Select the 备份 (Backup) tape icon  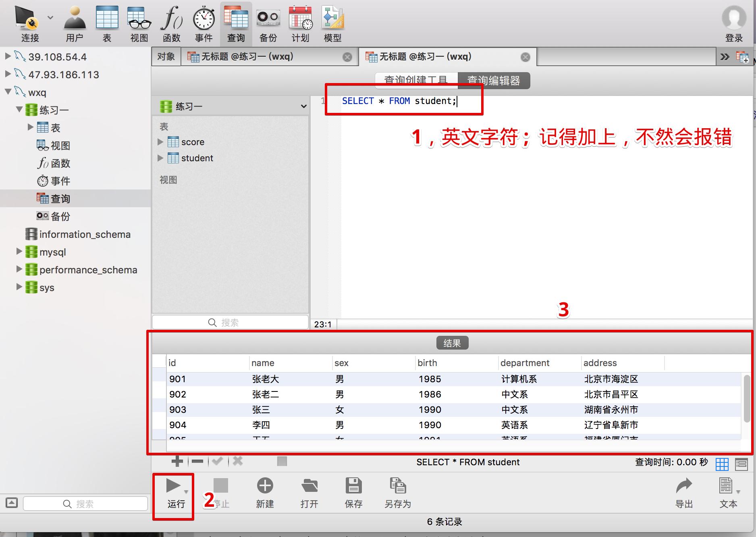coord(268,23)
